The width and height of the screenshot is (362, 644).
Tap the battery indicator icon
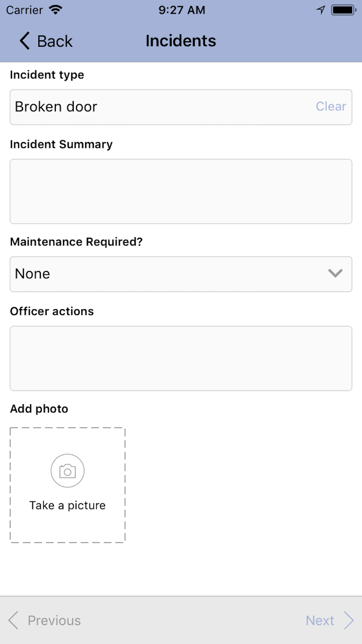point(343,10)
